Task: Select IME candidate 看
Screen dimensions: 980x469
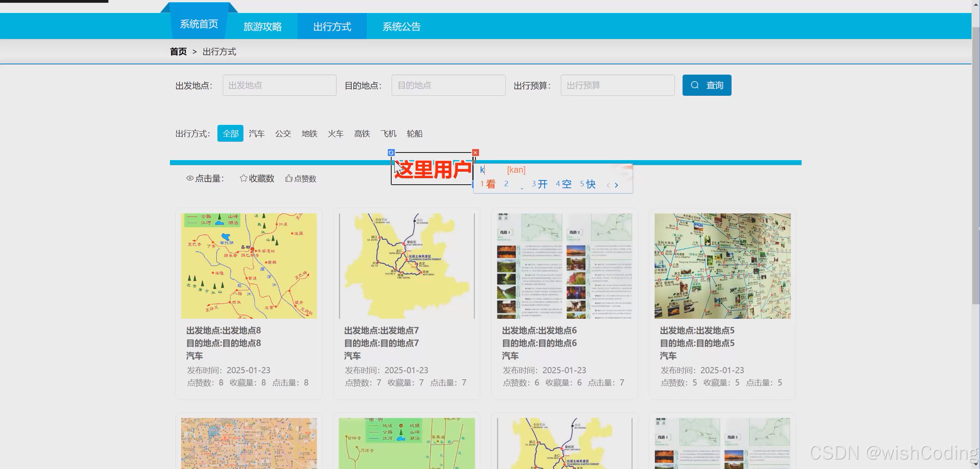Action: pos(488,184)
